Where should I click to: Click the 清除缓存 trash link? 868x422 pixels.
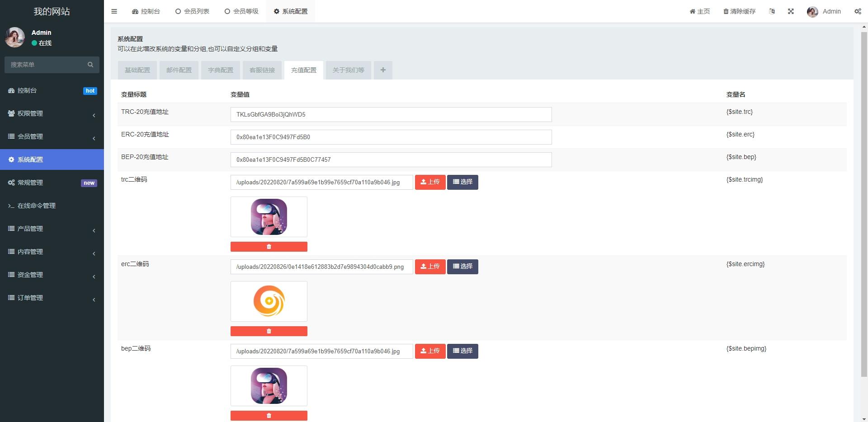tap(739, 11)
